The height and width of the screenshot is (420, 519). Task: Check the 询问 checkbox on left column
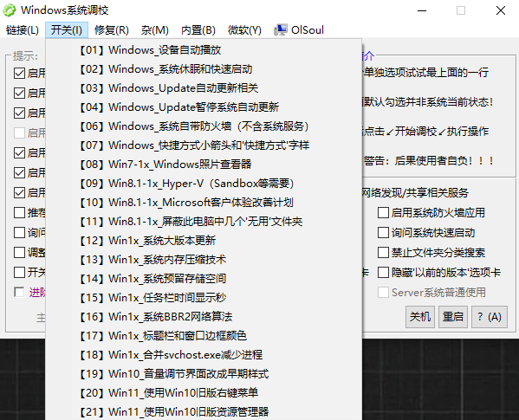(x=20, y=232)
